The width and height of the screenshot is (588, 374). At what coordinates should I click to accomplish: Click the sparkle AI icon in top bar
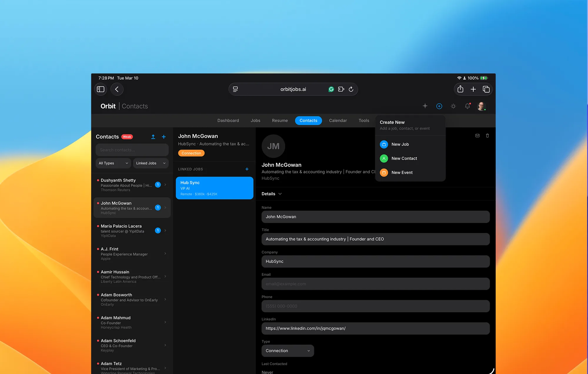coord(425,106)
